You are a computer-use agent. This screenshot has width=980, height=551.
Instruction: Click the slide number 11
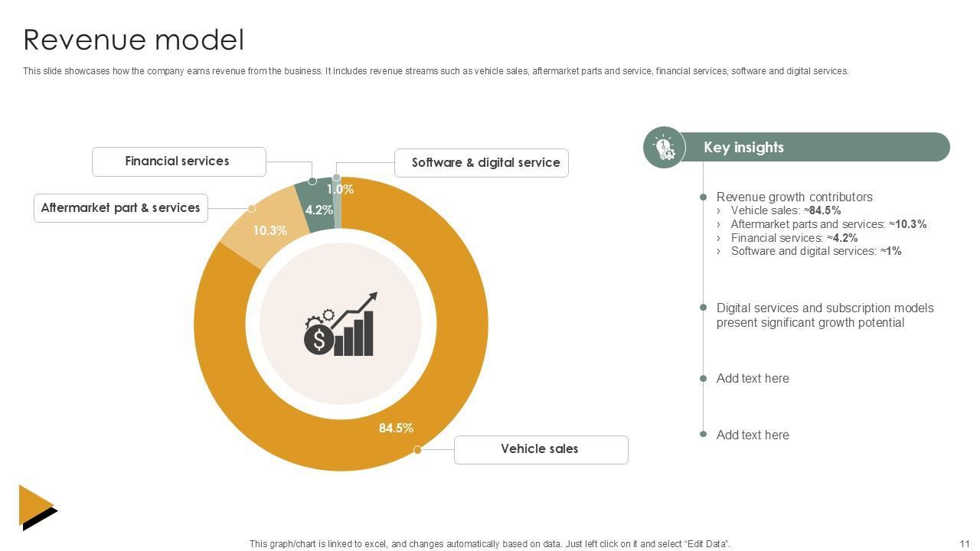coord(965,544)
